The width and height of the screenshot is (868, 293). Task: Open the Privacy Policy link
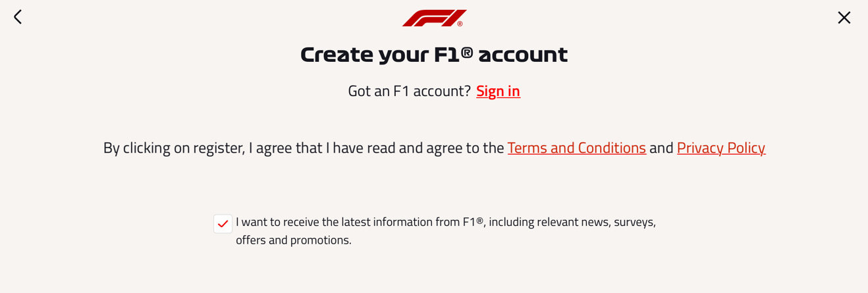pyautogui.click(x=720, y=147)
